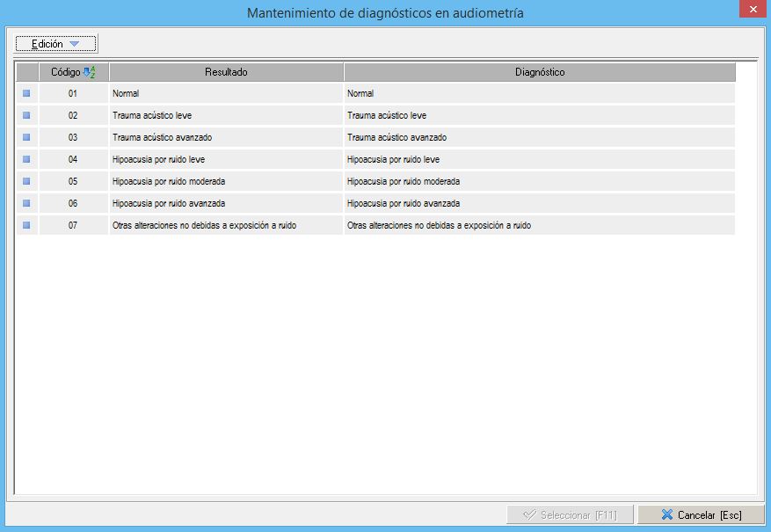Click the A-Z sort icon in Código header
Viewport: 771px width, 532px height.
(x=88, y=72)
